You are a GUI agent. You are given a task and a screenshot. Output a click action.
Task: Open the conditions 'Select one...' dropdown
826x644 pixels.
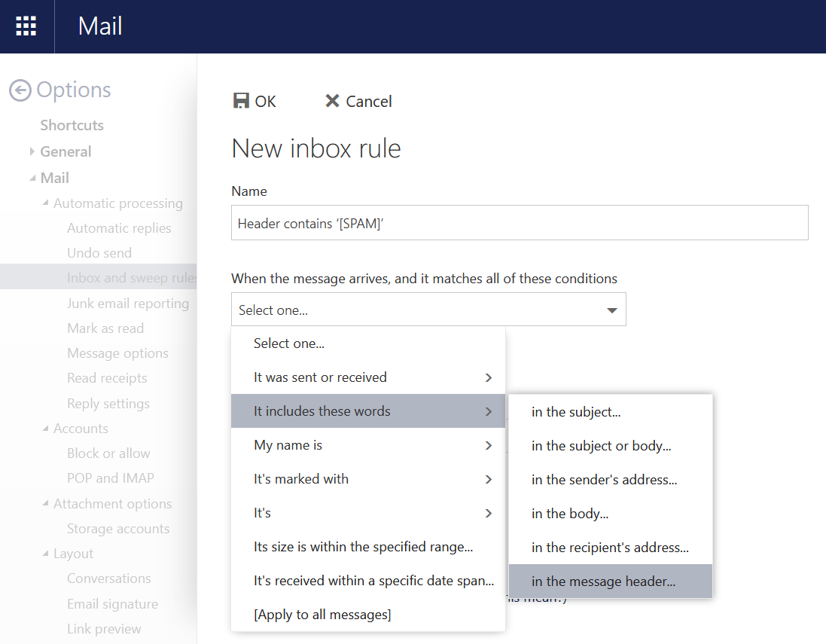click(428, 310)
